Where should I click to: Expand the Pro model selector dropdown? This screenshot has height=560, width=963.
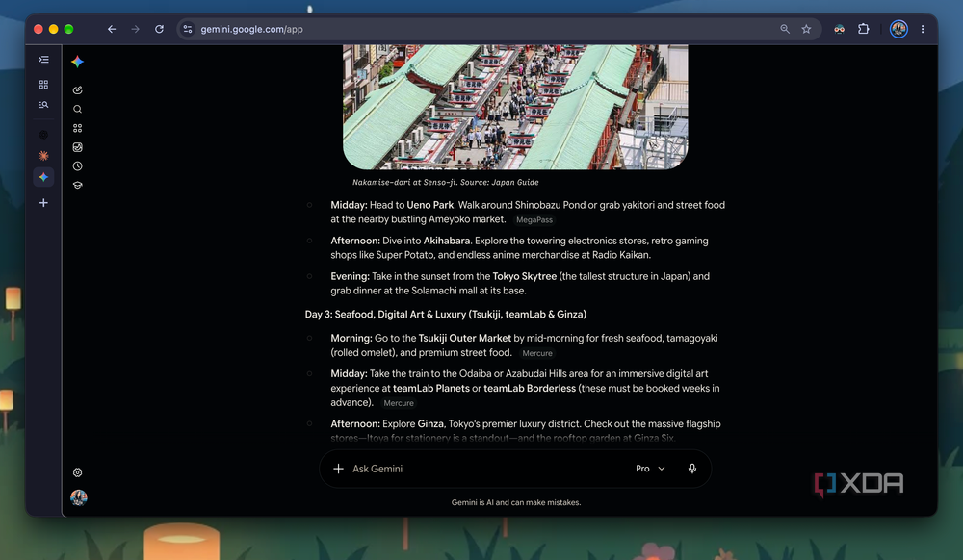[650, 469]
